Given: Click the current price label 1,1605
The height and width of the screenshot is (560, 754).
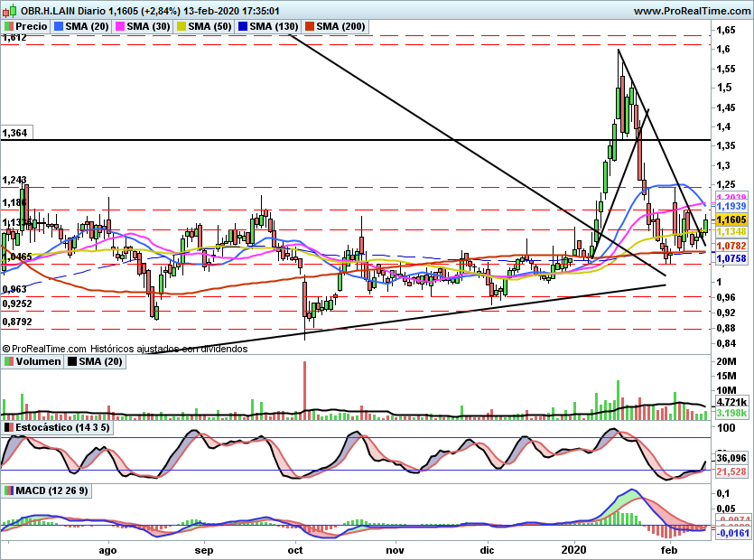Looking at the screenshot, I should (731, 219).
